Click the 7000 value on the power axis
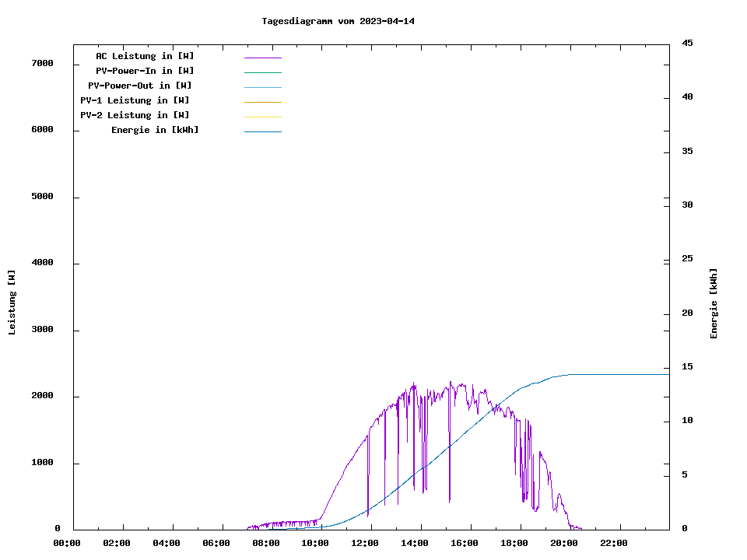The width and height of the screenshot is (747, 560). [x=41, y=63]
